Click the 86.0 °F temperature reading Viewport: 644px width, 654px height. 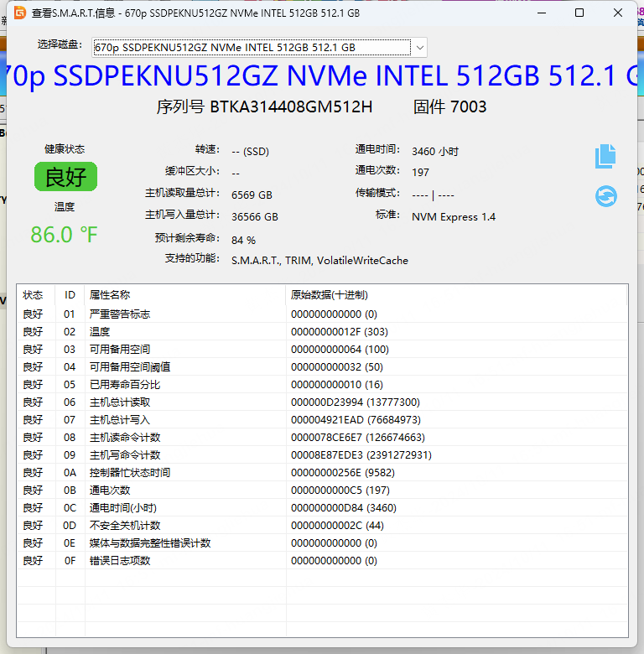click(64, 235)
